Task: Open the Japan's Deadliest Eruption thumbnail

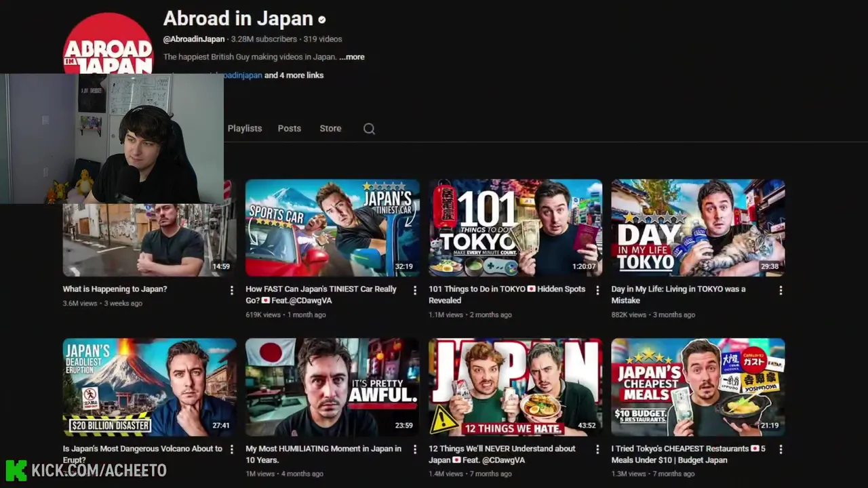Action: [x=150, y=387]
